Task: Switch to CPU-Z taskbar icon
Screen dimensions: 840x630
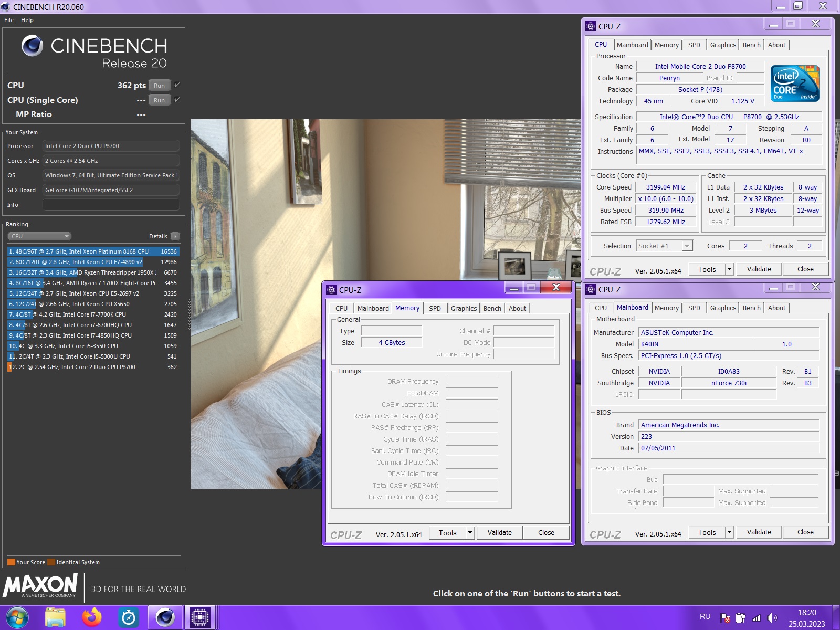Action: [x=200, y=617]
